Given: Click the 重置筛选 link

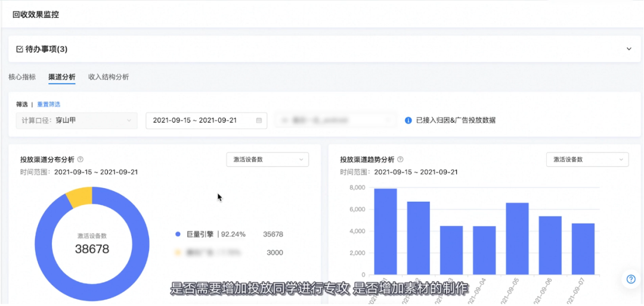Looking at the screenshot, I should 49,104.
